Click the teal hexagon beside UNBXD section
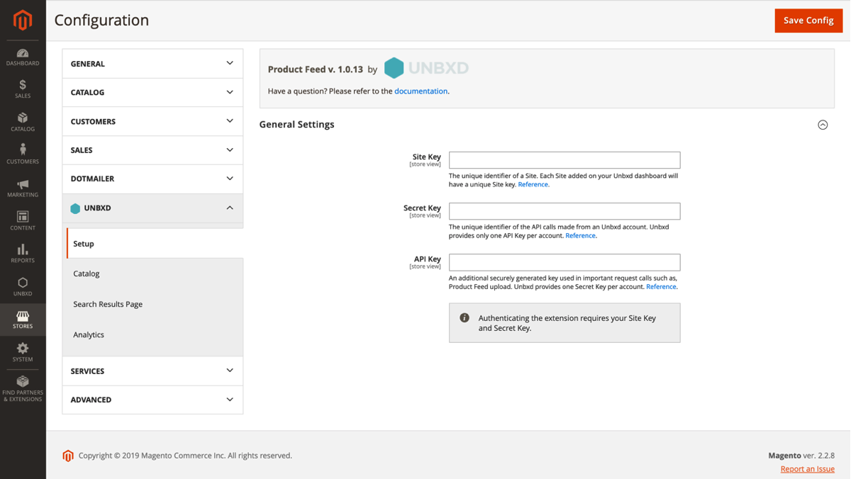 (x=75, y=208)
